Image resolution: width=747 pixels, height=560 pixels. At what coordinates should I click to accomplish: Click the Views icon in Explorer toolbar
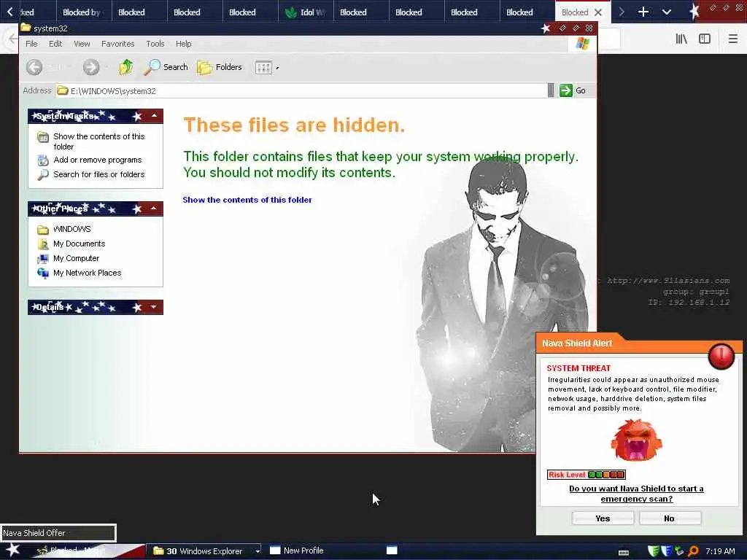pyautogui.click(x=263, y=68)
